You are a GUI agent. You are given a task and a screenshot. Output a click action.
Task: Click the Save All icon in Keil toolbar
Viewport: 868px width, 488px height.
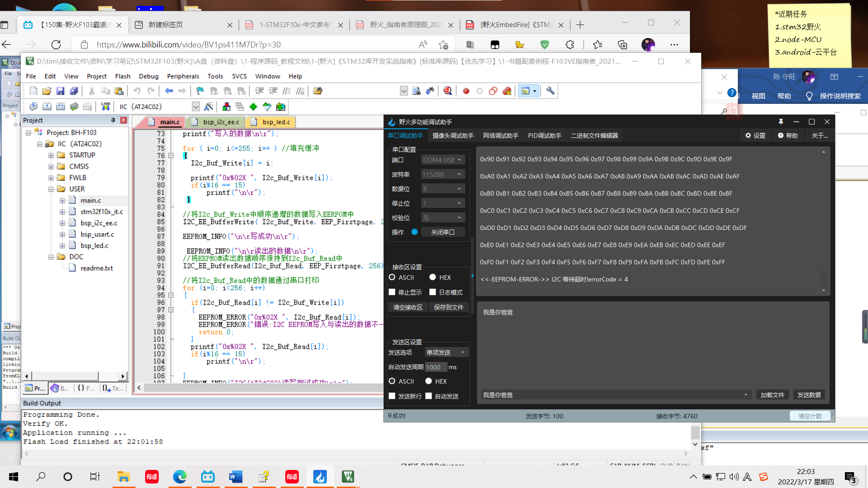(x=74, y=91)
